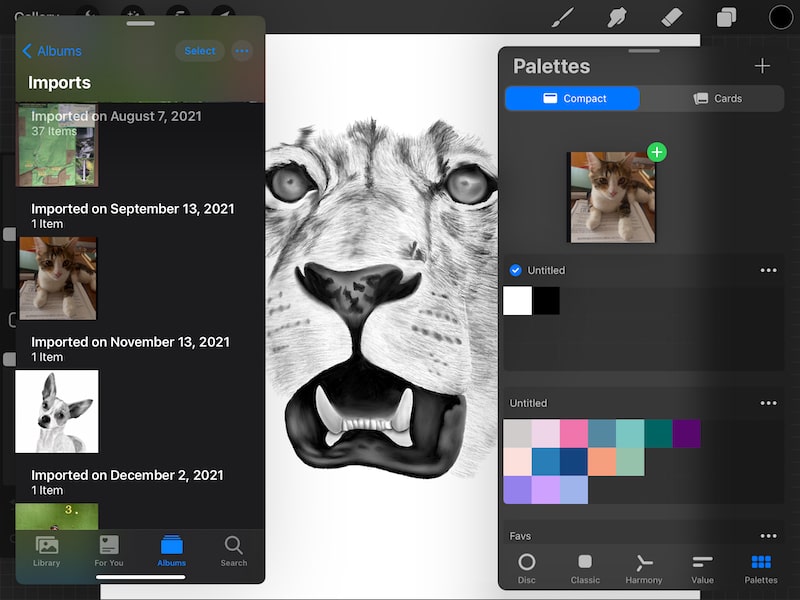Create a new palette with the plus icon
This screenshot has width=800, height=600.
click(762, 66)
